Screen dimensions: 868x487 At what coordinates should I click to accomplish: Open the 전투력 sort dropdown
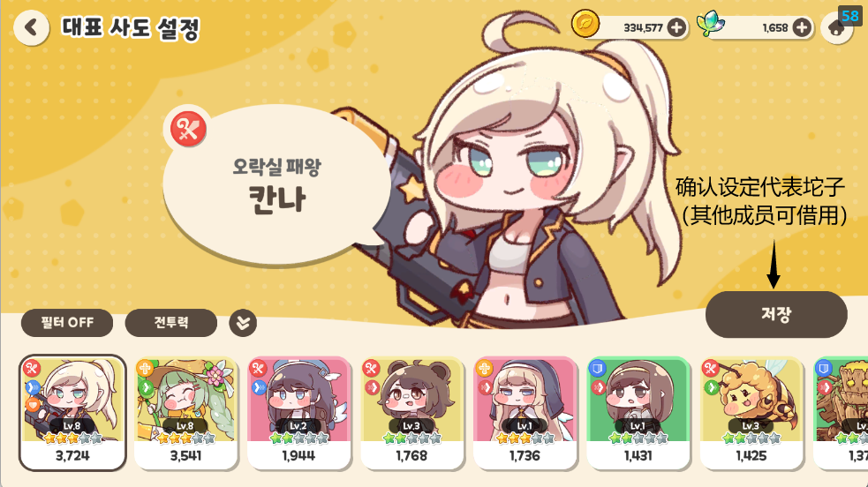[x=171, y=322]
